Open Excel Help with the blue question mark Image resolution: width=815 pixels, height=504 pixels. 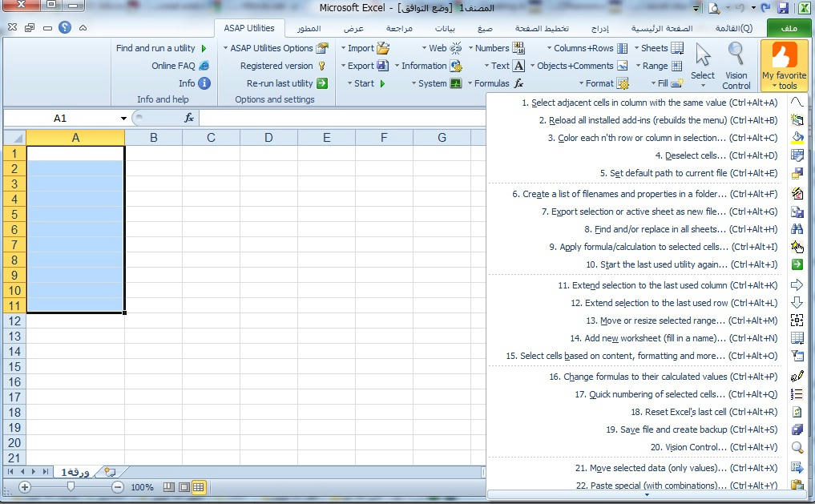64,27
